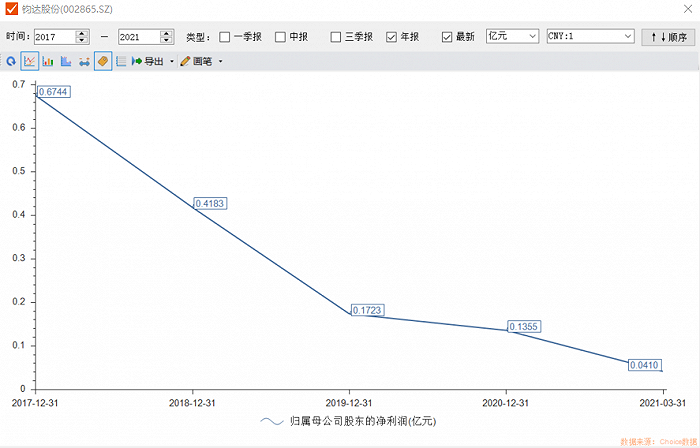Uncheck the 最新 checkbox
Screen dimensions: 700x448
pos(447,37)
